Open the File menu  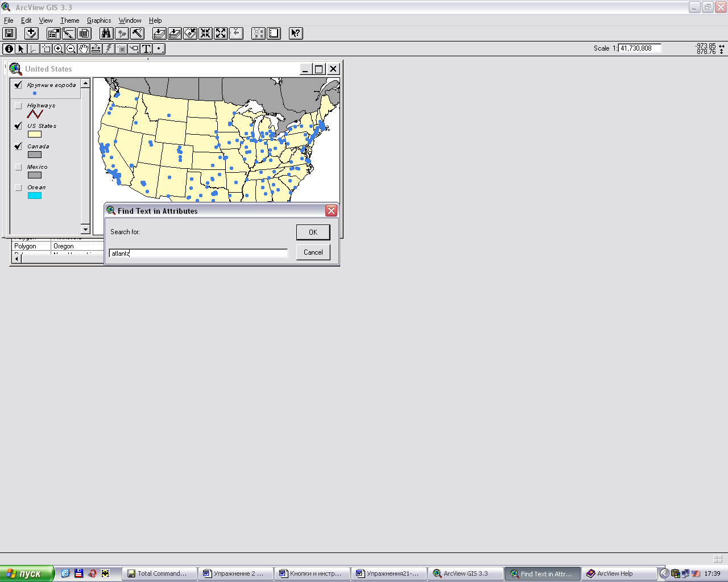pos(9,20)
